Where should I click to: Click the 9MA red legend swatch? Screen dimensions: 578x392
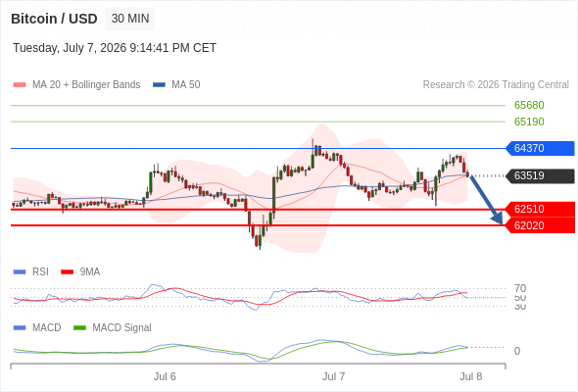coord(67,272)
